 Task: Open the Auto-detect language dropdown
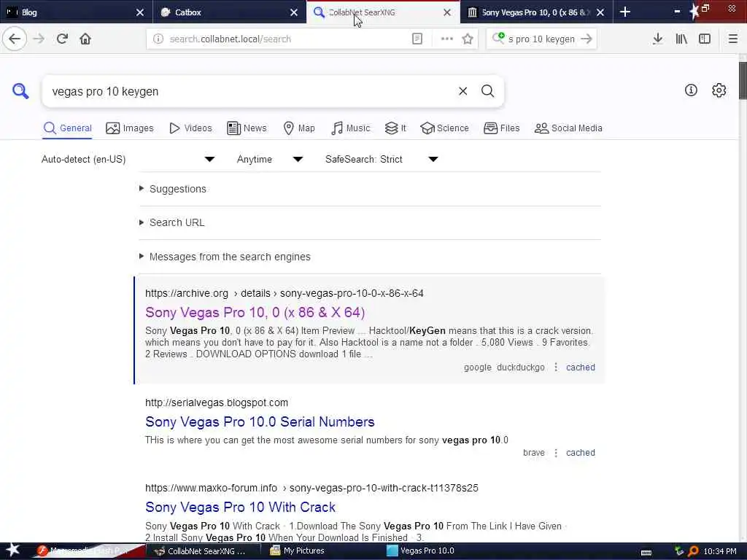128,159
